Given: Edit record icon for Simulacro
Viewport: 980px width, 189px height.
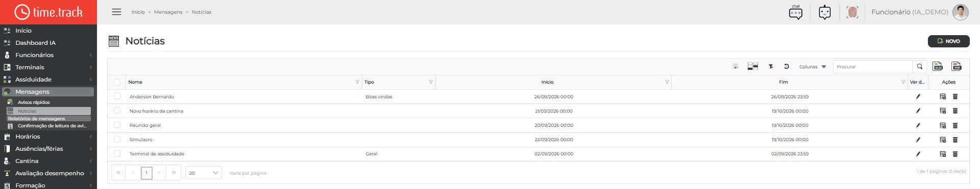Looking at the screenshot, I should click(x=943, y=139).
